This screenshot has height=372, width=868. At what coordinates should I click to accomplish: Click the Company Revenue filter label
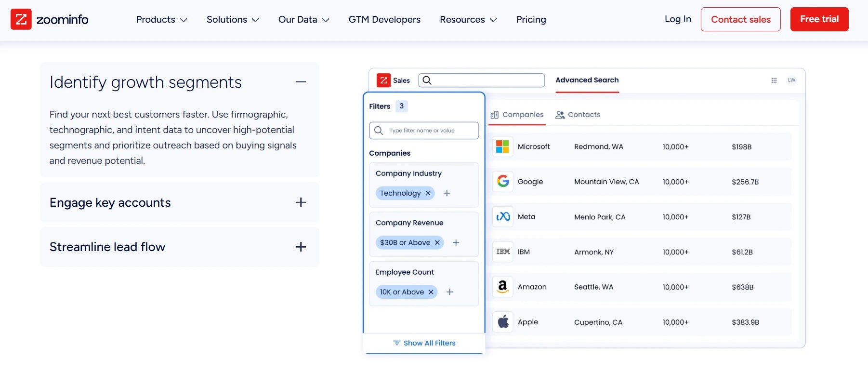409,223
